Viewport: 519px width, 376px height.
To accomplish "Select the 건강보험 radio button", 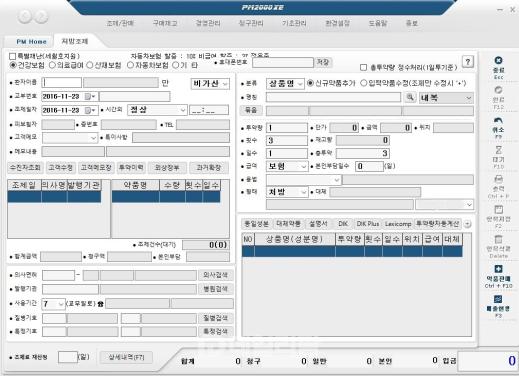I will (13, 65).
